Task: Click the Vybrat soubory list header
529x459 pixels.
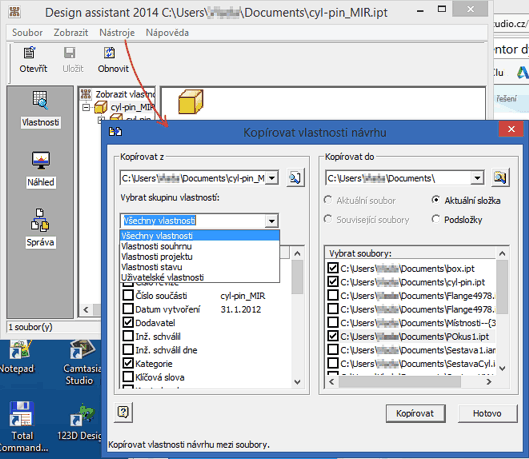Action: pos(411,253)
